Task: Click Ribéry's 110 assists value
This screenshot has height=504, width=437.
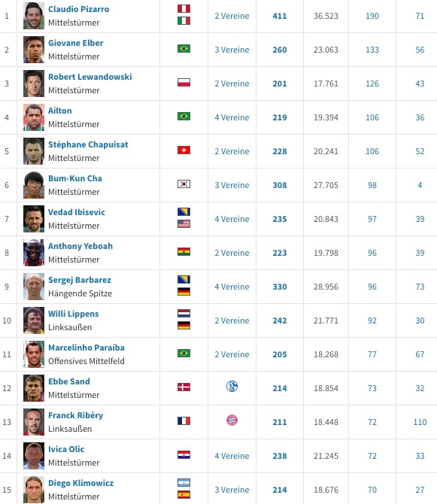Action: click(x=420, y=422)
